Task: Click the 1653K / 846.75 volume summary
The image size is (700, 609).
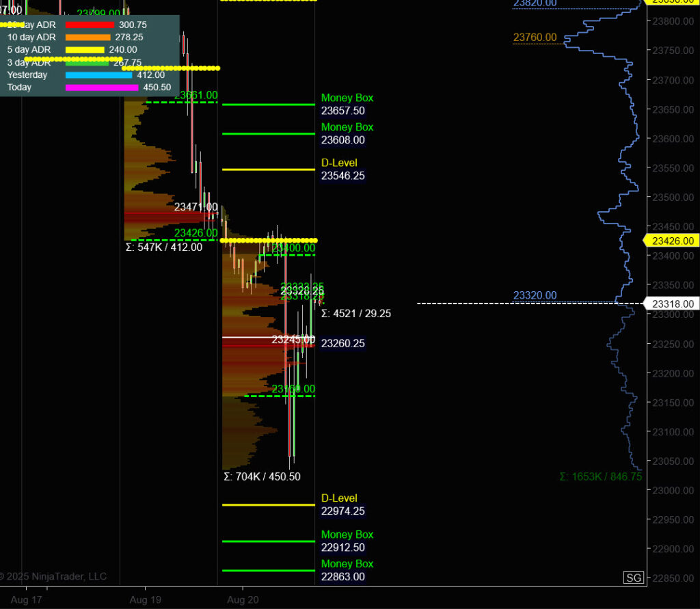Action: [600, 477]
